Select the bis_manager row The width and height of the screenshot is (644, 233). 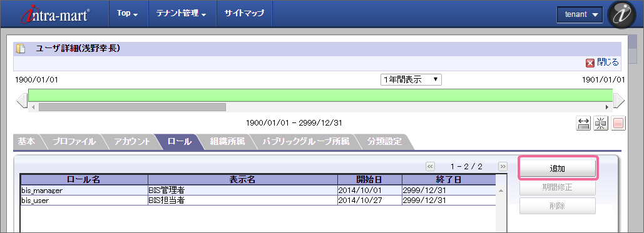(x=258, y=191)
